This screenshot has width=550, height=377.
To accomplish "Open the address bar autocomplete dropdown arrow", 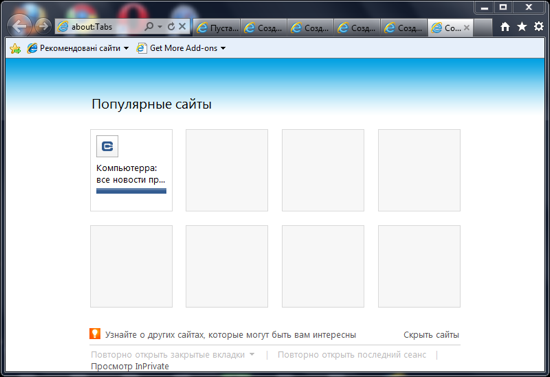I will 160,27.
